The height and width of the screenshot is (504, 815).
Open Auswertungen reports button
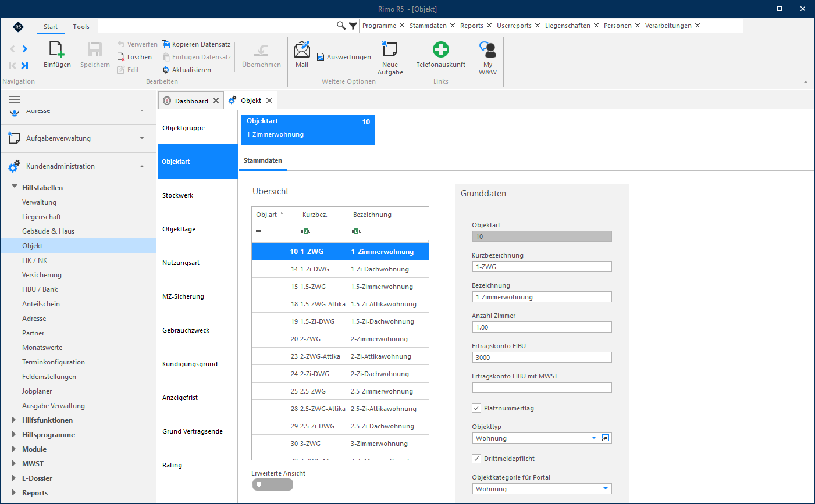point(344,57)
